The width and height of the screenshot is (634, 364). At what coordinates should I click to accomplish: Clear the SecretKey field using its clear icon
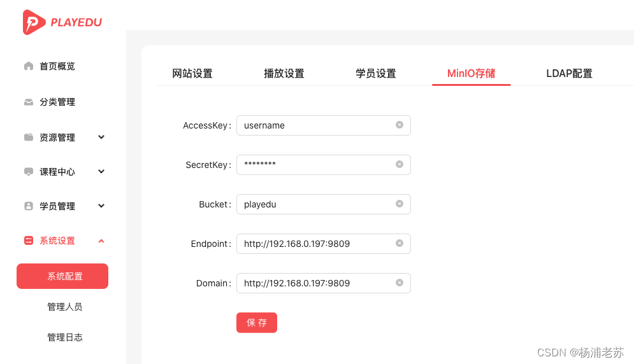(400, 165)
